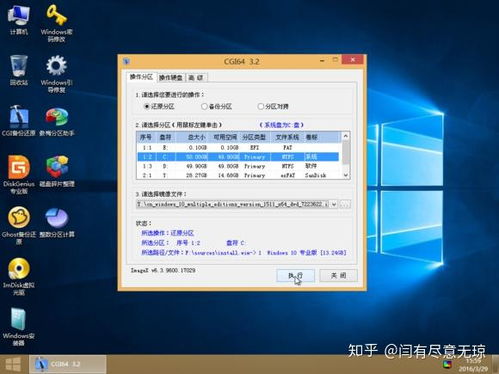Switch to the 高级 tab
499x374 pixels.
(196, 78)
